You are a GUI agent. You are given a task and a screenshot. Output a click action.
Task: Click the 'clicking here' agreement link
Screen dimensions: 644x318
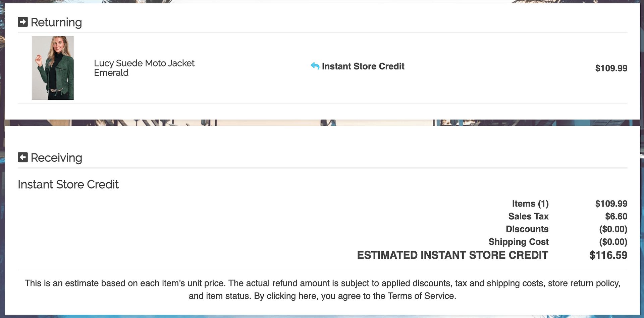(293, 296)
